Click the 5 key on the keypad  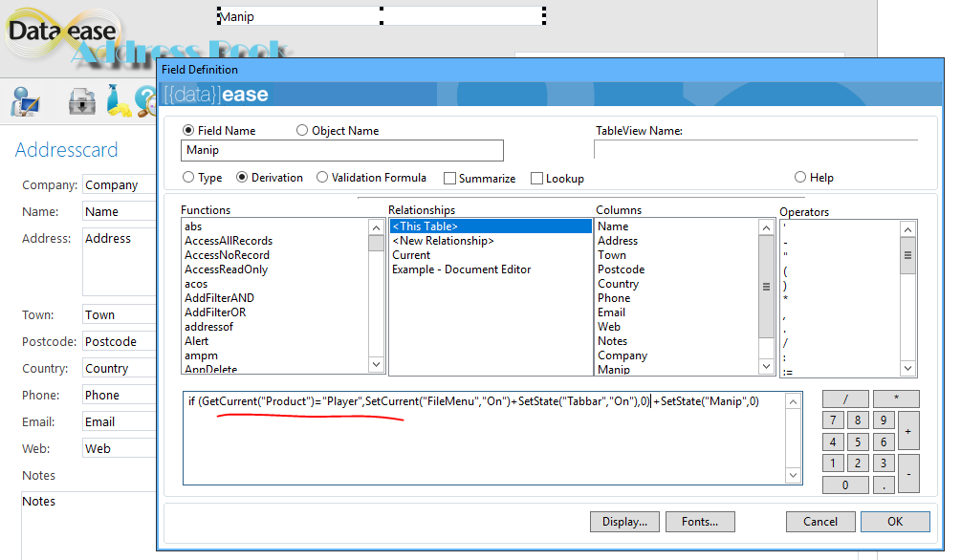(858, 442)
